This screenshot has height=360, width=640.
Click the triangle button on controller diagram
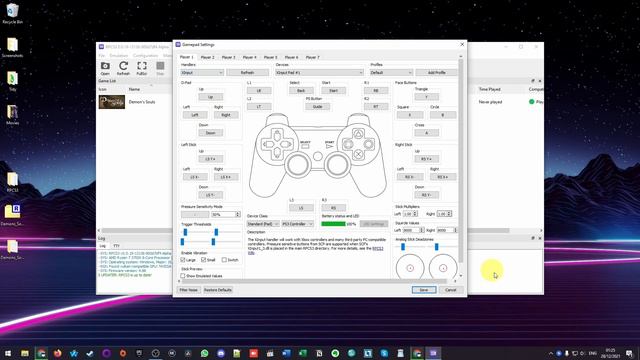pos(358,133)
